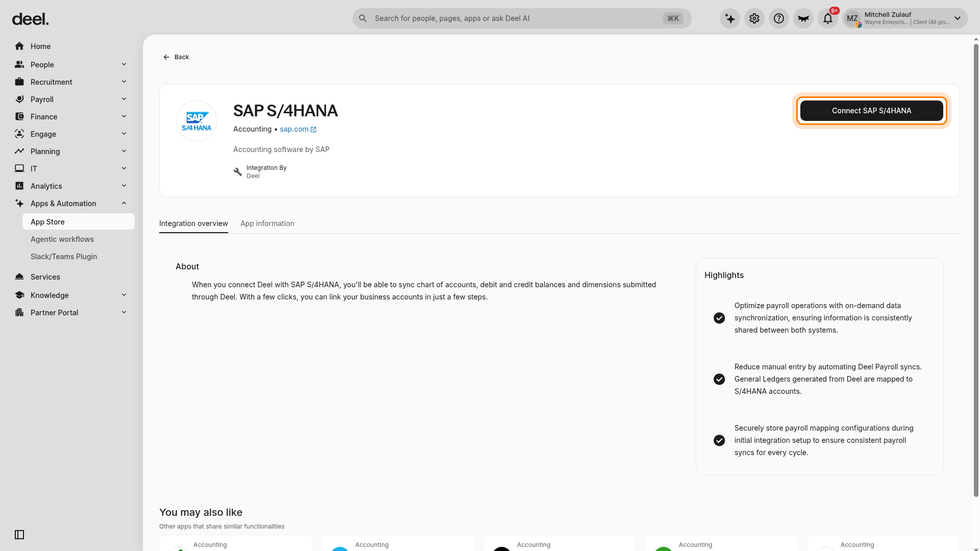Focus the Deel search field
Viewport: 980px width, 551px height.
(522, 19)
